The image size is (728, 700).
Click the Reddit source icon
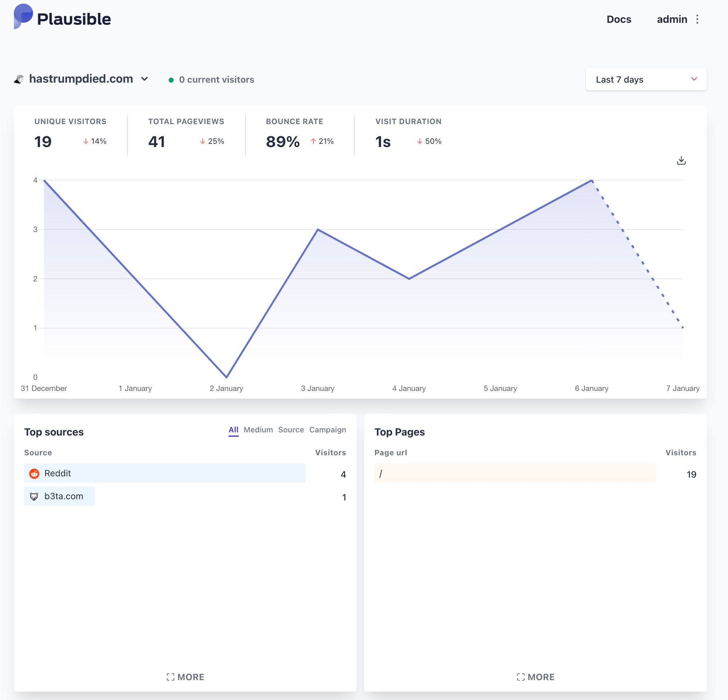[x=34, y=474]
